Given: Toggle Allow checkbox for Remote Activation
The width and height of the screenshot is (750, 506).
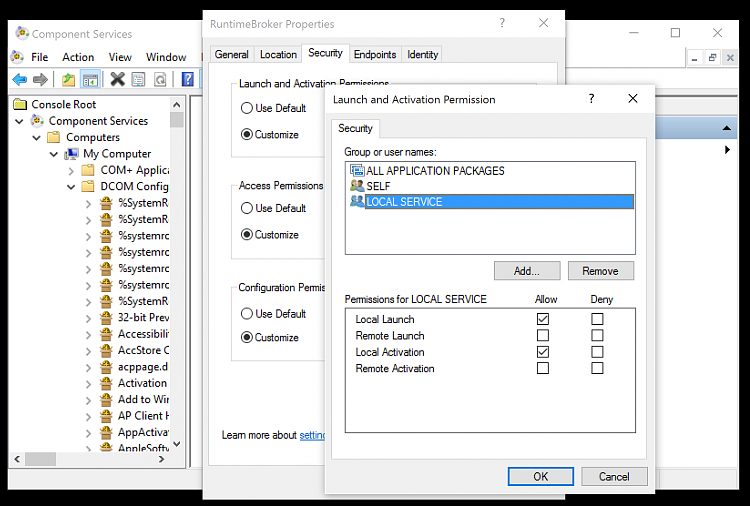Looking at the screenshot, I should (x=542, y=368).
